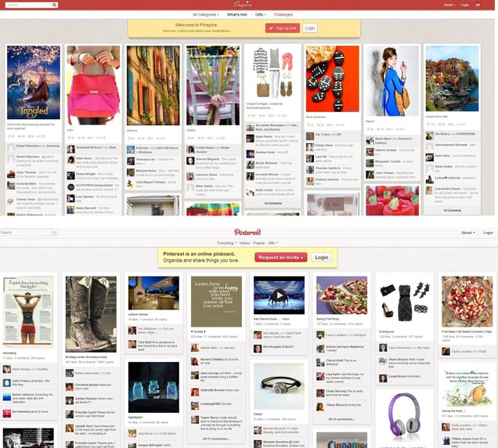Click Cindy DeLong's avatar in fruit pizza comments
Screen dimensions: 498x448
pos(320,393)
